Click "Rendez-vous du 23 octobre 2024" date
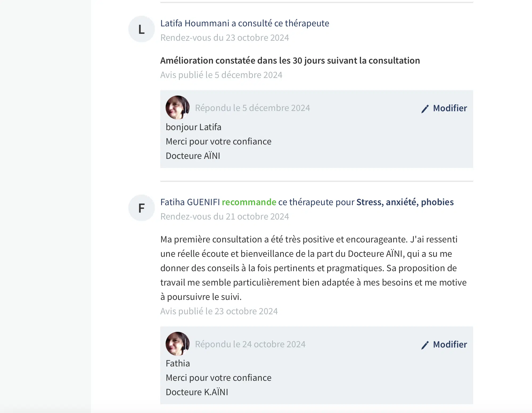This screenshot has height=413, width=532. tap(224, 38)
